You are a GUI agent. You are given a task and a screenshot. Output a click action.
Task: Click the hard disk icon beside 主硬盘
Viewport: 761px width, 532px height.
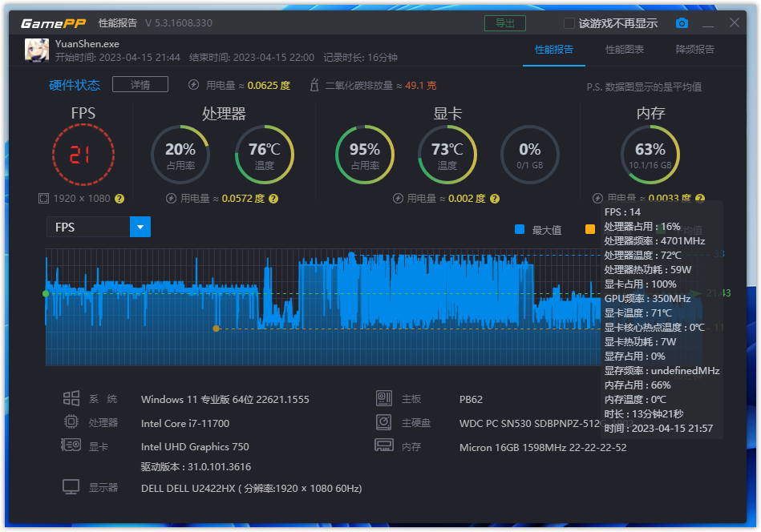click(x=384, y=422)
